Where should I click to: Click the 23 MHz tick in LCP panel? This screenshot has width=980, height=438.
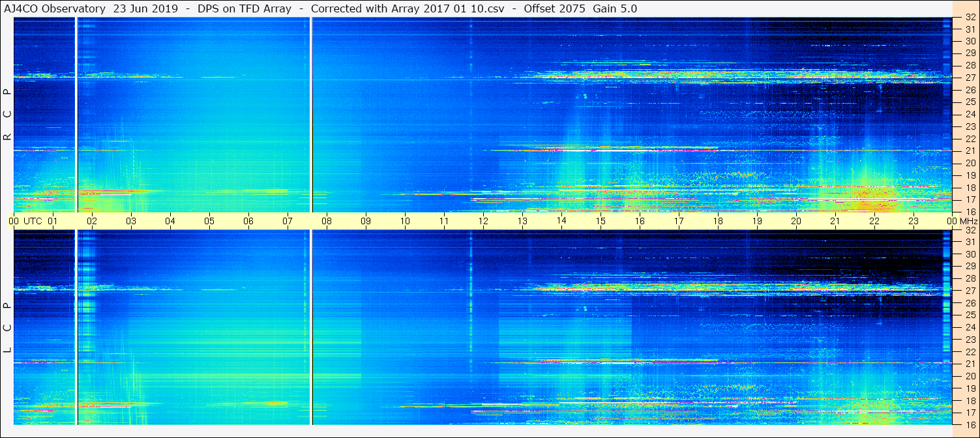[970, 340]
